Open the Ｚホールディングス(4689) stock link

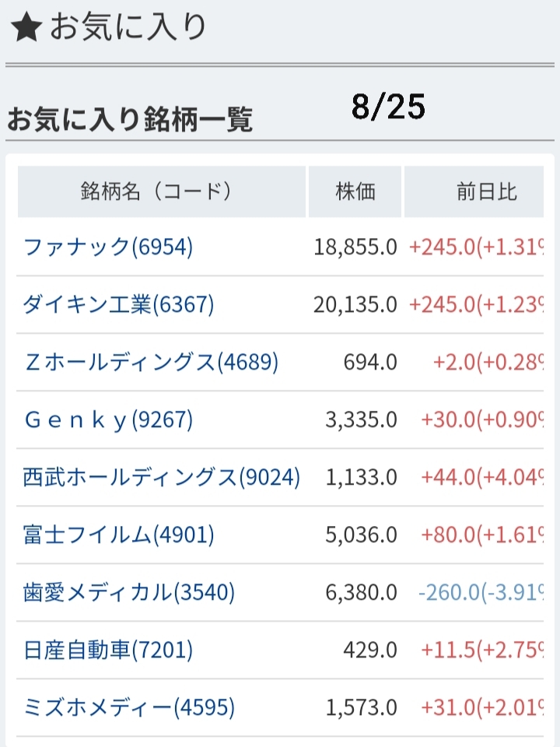(151, 363)
